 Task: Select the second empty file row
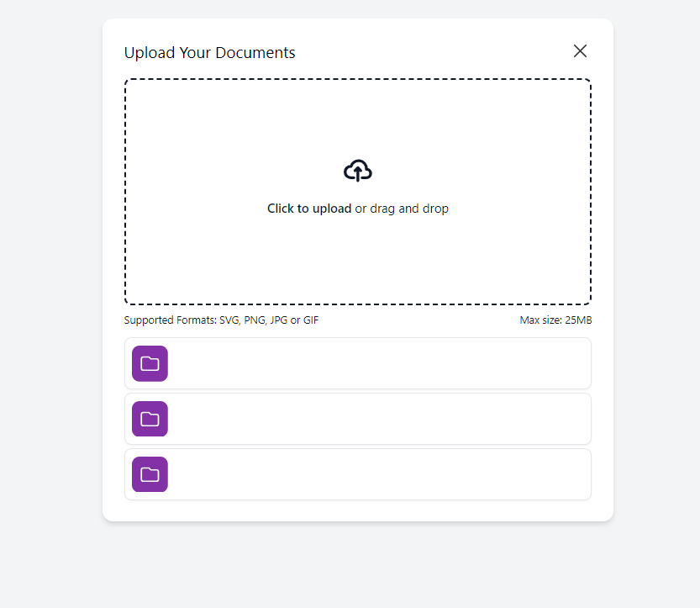(x=358, y=419)
